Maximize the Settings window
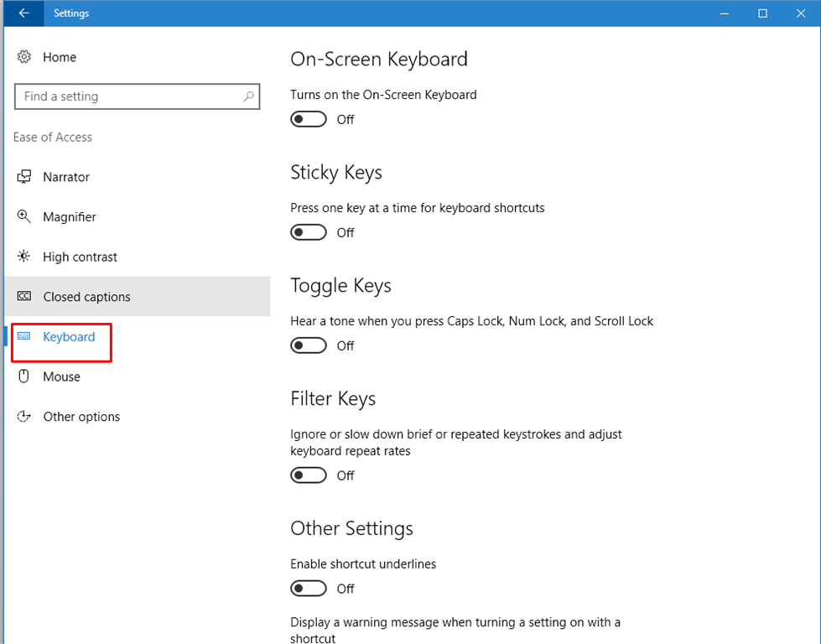The width and height of the screenshot is (821, 644). [762, 13]
